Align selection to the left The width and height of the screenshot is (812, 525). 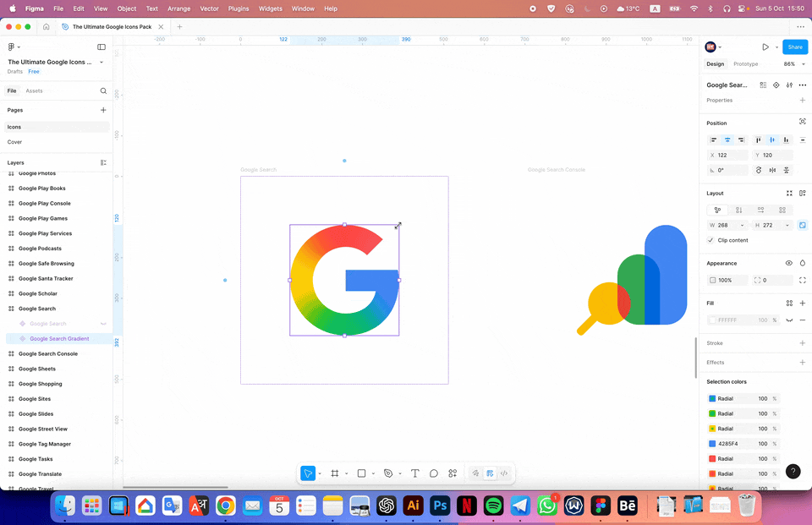tap(714, 139)
